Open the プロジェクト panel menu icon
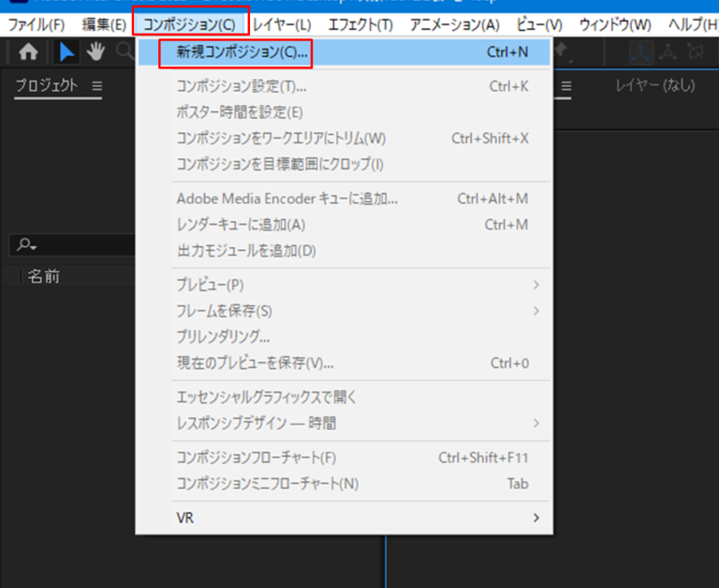 (x=96, y=86)
